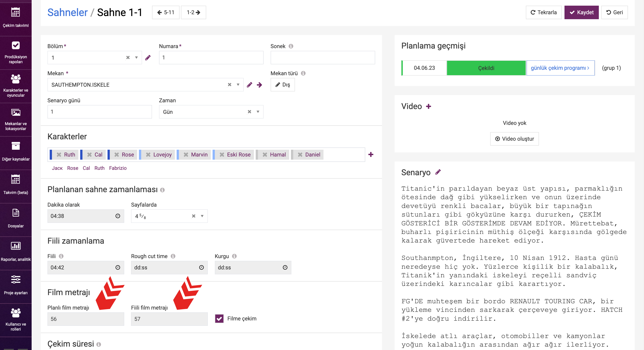The height and width of the screenshot is (350, 644).
Task: Click the plus icon to add characters
Action: (x=371, y=154)
